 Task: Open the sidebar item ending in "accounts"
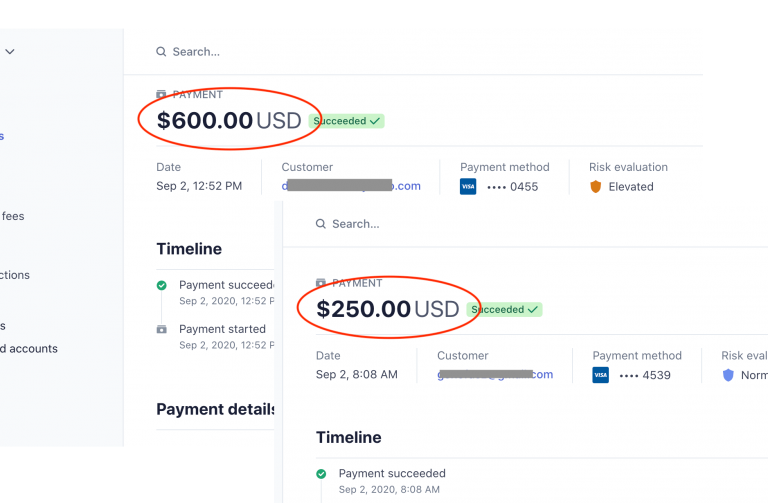pos(29,349)
